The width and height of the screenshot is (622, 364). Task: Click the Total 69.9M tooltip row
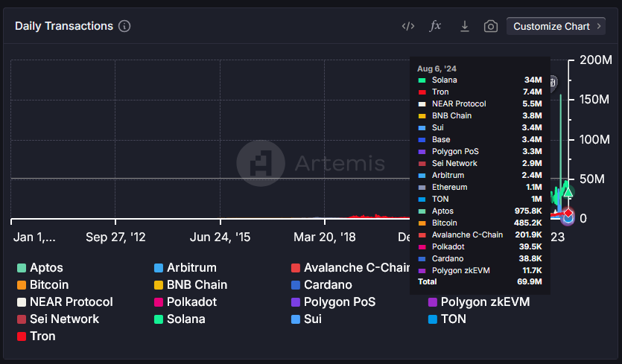pyautogui.click(x=480, y=282)
